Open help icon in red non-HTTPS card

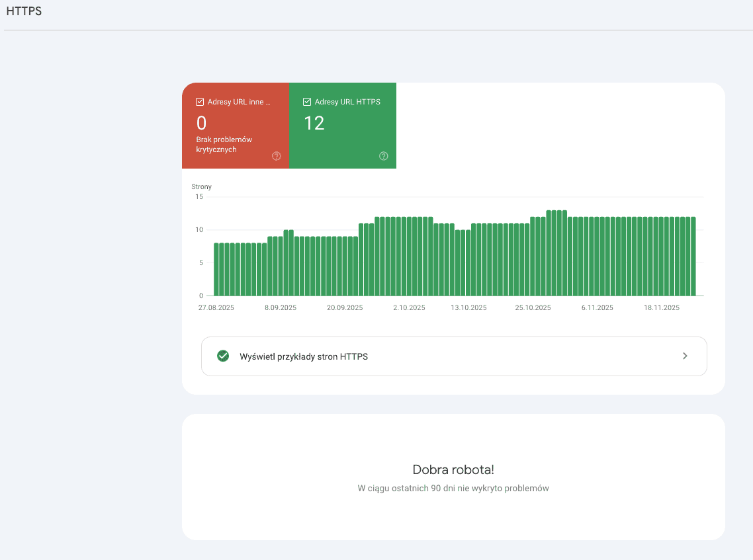[276, 156]
